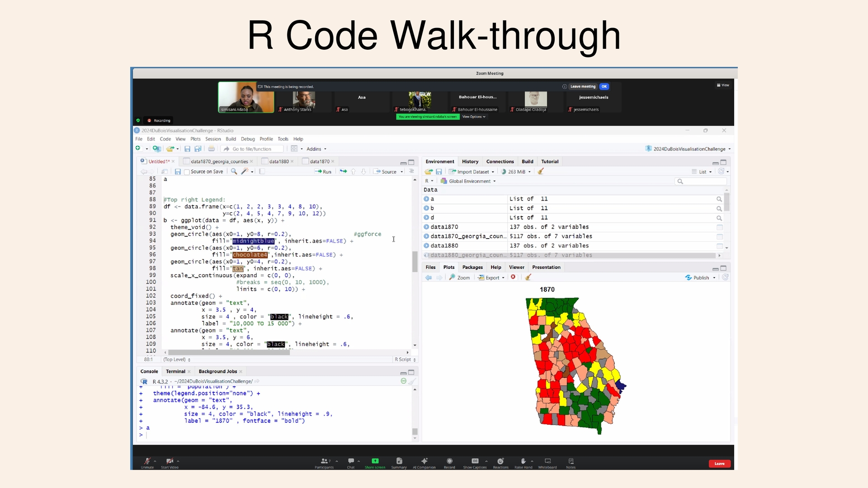Open the Global Environment dropdown
This screenshot has width=868, height=488.
468,181
